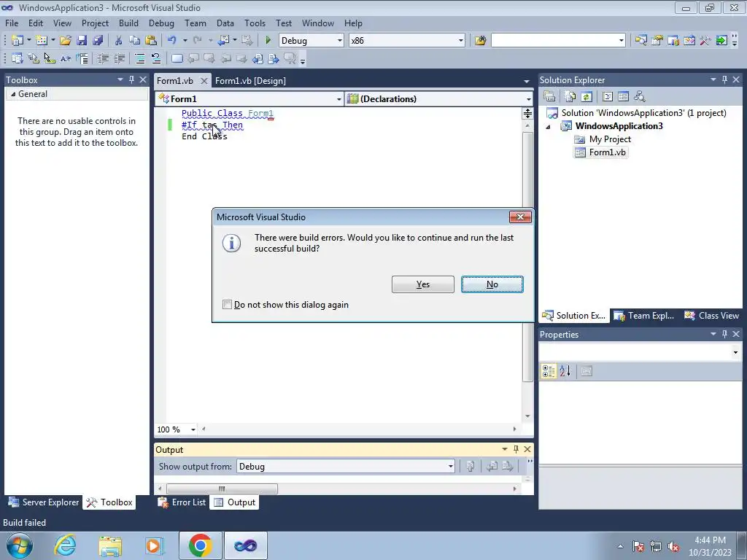Click the green Start Debugging arrow
Viewport: 747px width, 560px height.
click(x=268, y=41)
